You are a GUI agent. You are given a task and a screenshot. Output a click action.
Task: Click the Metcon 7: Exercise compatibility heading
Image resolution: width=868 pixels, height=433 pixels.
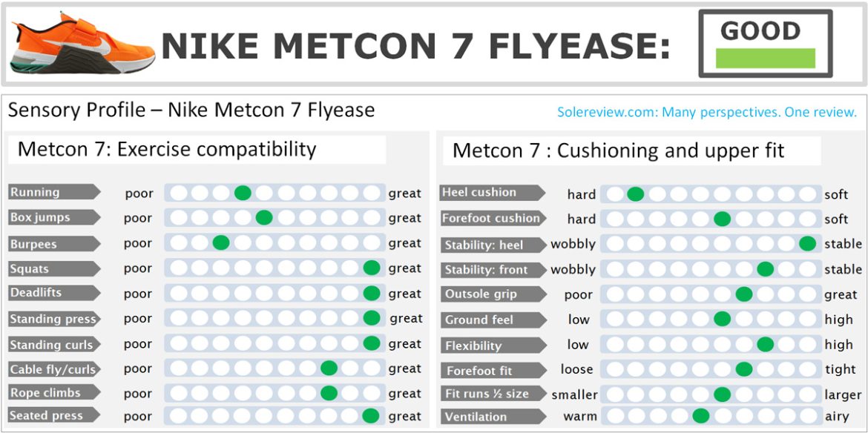coord(167,149)
